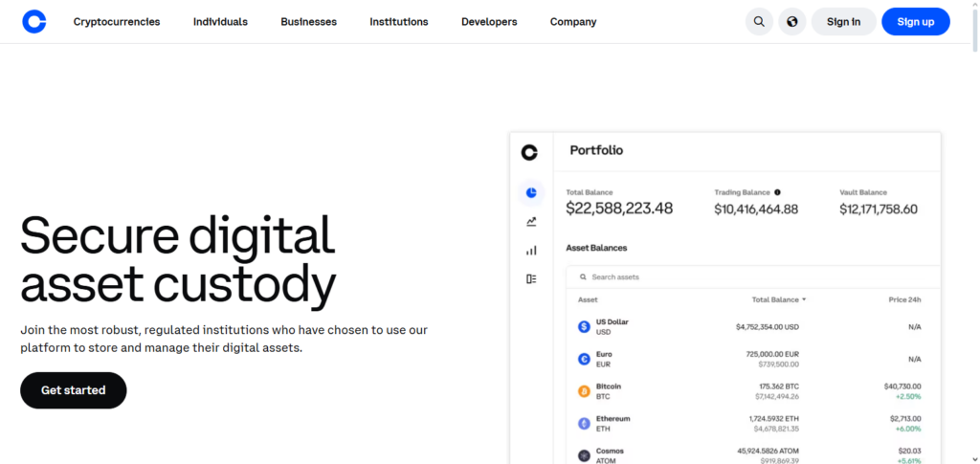The height and width of the screenshot is (464, 980).
Task: Select the list panel sidebar icon
Action: point(531,278)
